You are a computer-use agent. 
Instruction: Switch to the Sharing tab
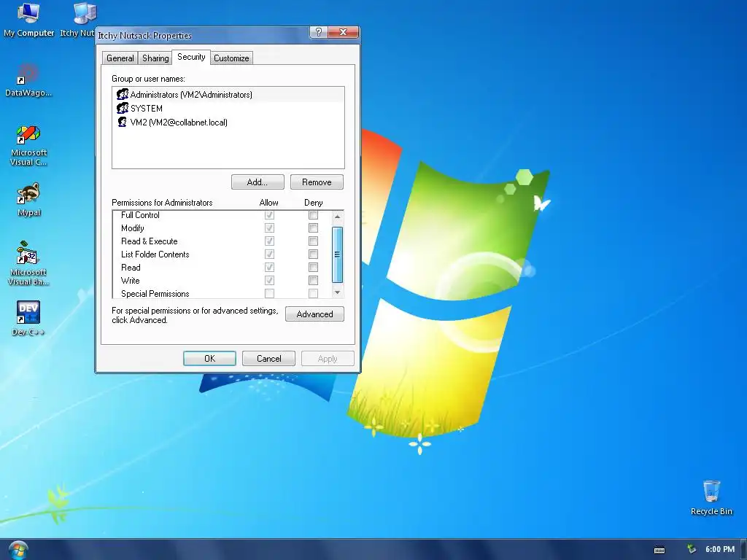tap(155, 58)
